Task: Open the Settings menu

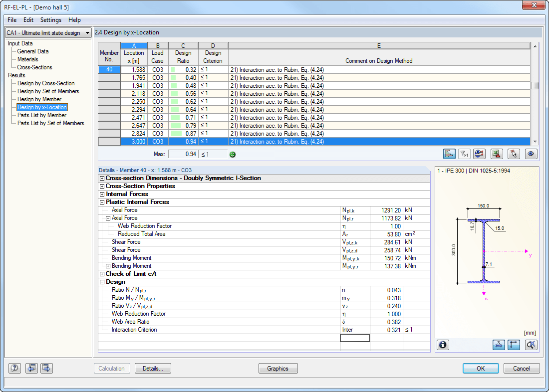Action: click(x=51, y=20)
